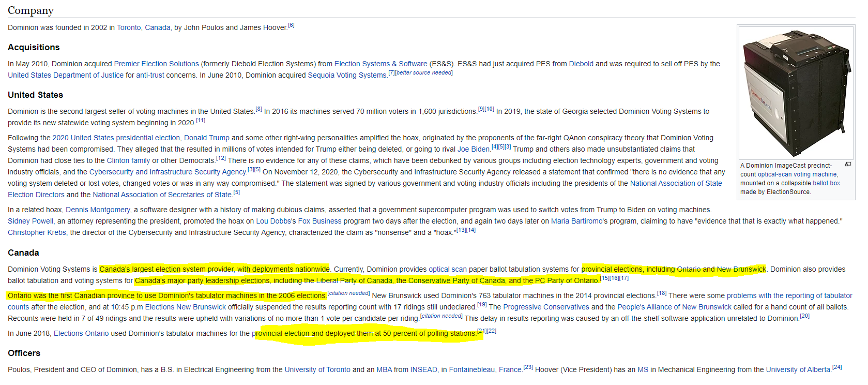Image resolution: width=868 pixels, height=385 pixels.
Task: Open Premier Election Solutions article
Action: coord(156,64)
